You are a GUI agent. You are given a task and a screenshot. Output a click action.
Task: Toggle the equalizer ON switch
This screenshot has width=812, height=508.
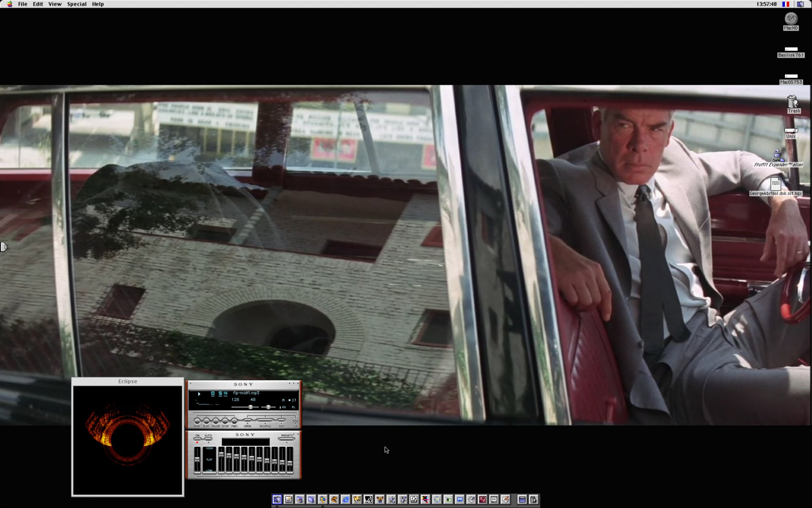pyautogui.click(x=197, y=439)
